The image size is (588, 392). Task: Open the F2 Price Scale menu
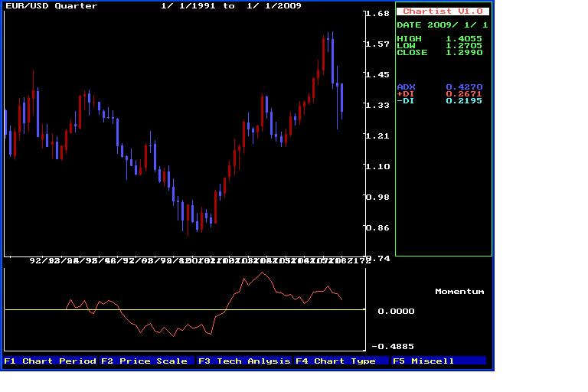(x=147, y=361)
